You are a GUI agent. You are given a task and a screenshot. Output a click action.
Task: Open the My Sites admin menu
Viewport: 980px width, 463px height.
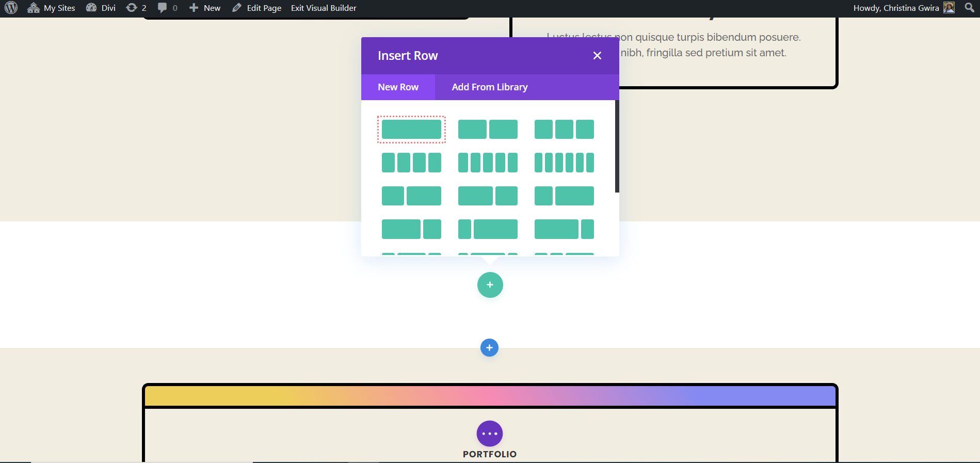[52, 8]
